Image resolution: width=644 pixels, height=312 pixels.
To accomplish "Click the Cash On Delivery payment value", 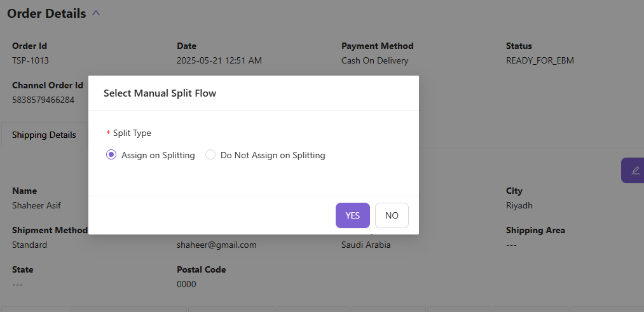I will (374, 61).
